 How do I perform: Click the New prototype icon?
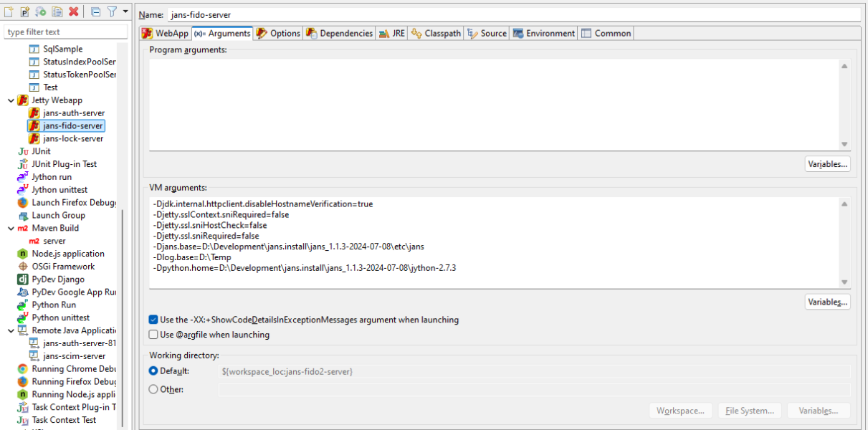pyautogui.click(x=24, y=11)
